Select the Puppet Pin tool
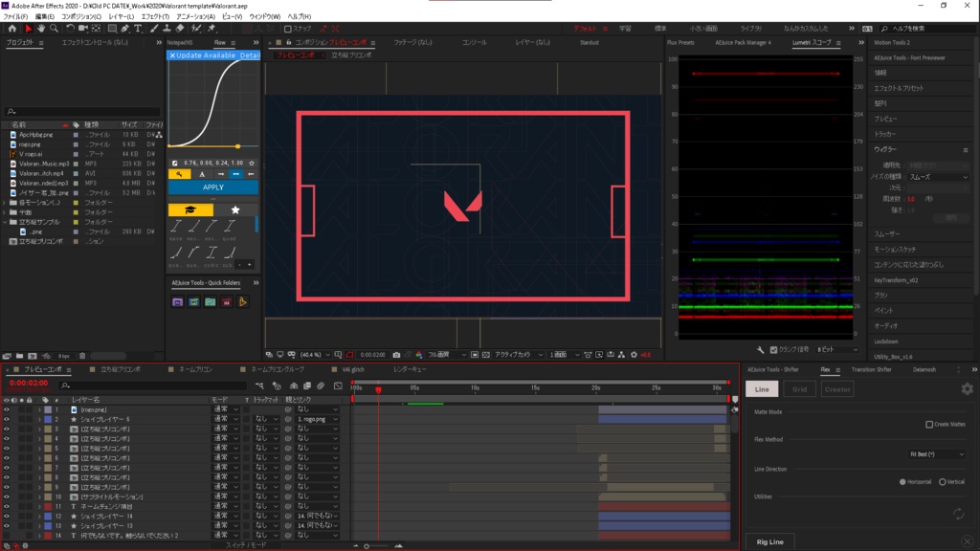The height and width of the screenshot is (551, 980). [212, 29]
